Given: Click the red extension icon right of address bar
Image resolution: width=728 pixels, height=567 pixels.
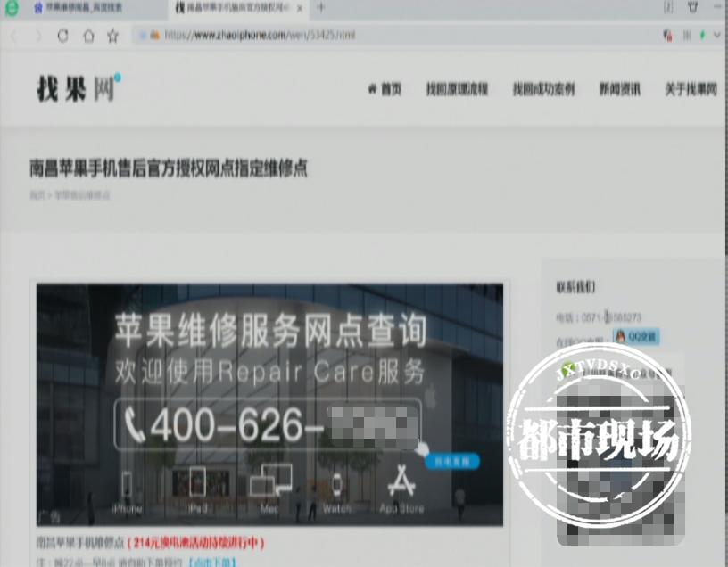Looking at the screenshot, I should click(668, 36).
